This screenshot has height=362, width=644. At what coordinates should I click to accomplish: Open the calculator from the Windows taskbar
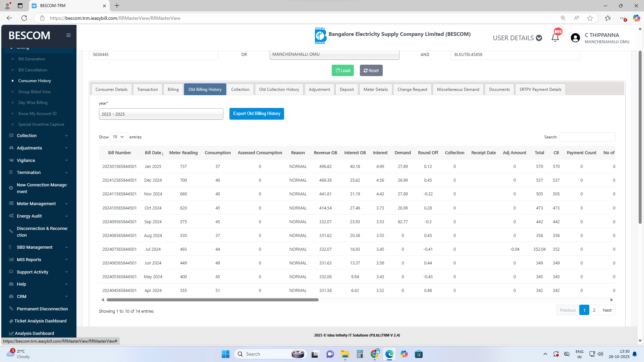(x=360, y=354)
